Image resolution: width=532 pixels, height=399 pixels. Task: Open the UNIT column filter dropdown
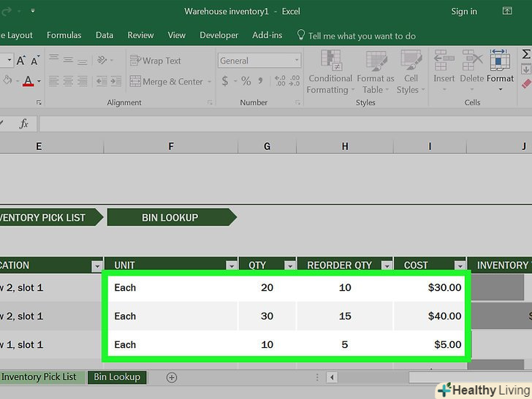click(x=231, y=266)
